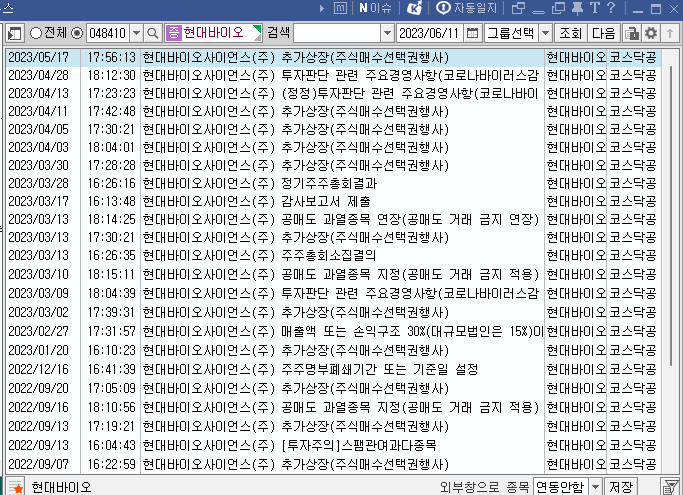Click the 2023/06/11 date field

point(429,33)
